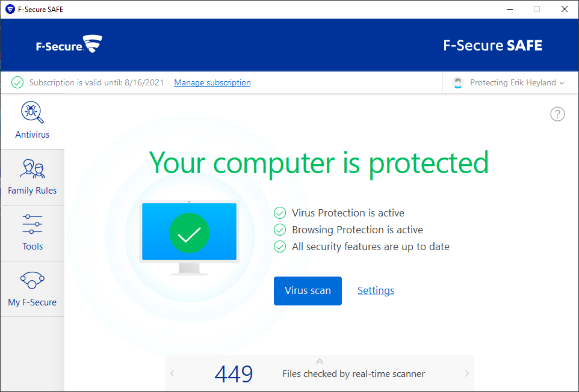The width and height of the screenshot is (579, 392).
Task: Click the F-Secure logo in header
Action: coord(69,44)
